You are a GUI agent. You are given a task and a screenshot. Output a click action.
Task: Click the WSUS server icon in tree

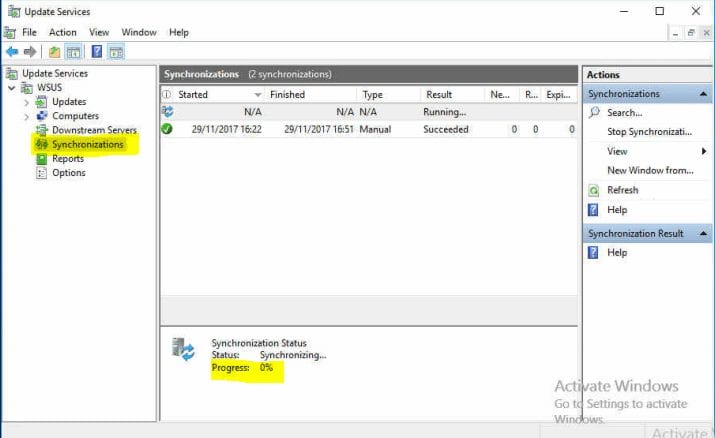(27, 88)
